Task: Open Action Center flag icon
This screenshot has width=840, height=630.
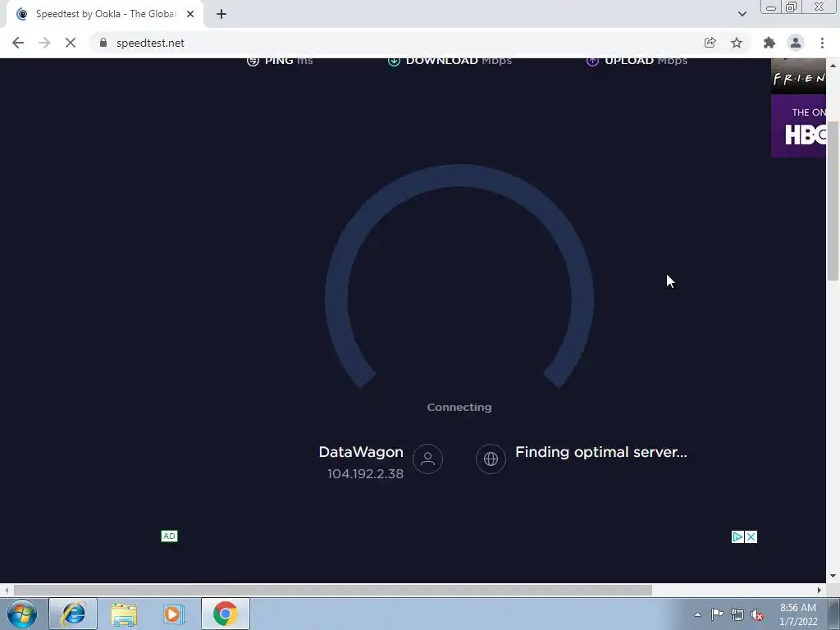Action: pos(717,614)
